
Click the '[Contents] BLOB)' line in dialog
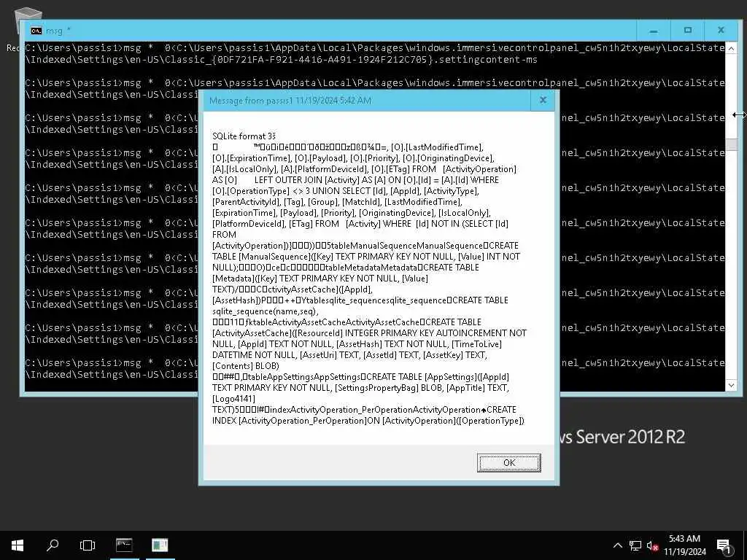coord(245,366)
